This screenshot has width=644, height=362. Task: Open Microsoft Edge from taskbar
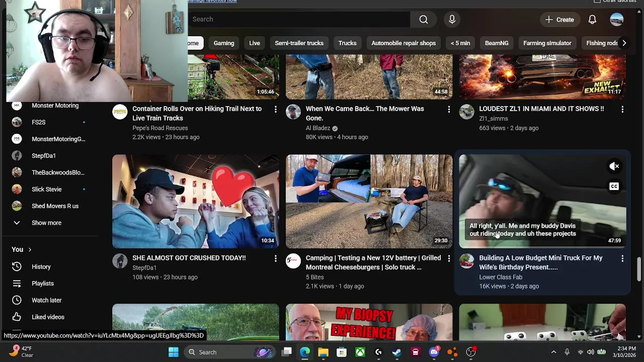point(305,352)
